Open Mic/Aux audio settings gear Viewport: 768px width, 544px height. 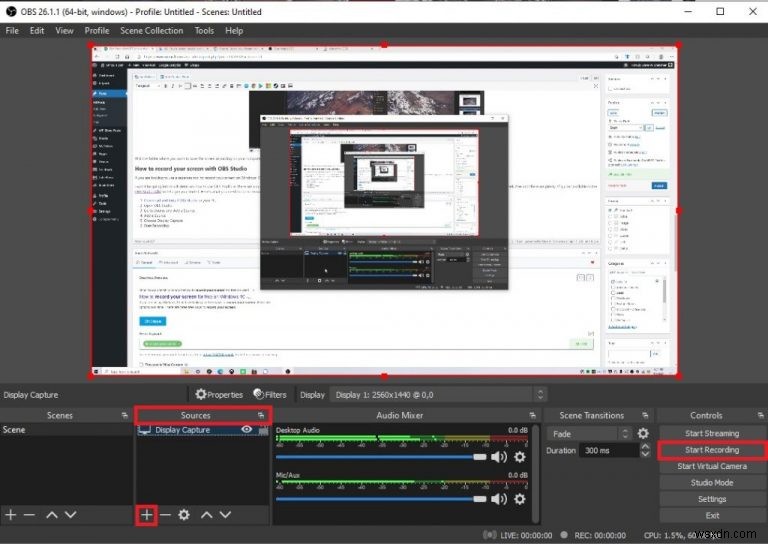(x=520, y=499)
